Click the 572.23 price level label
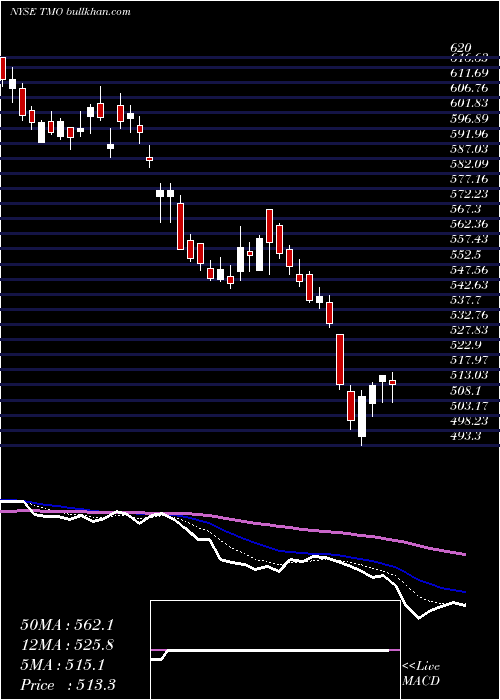Viewport: 500px width, 700px height. (468, 194)
